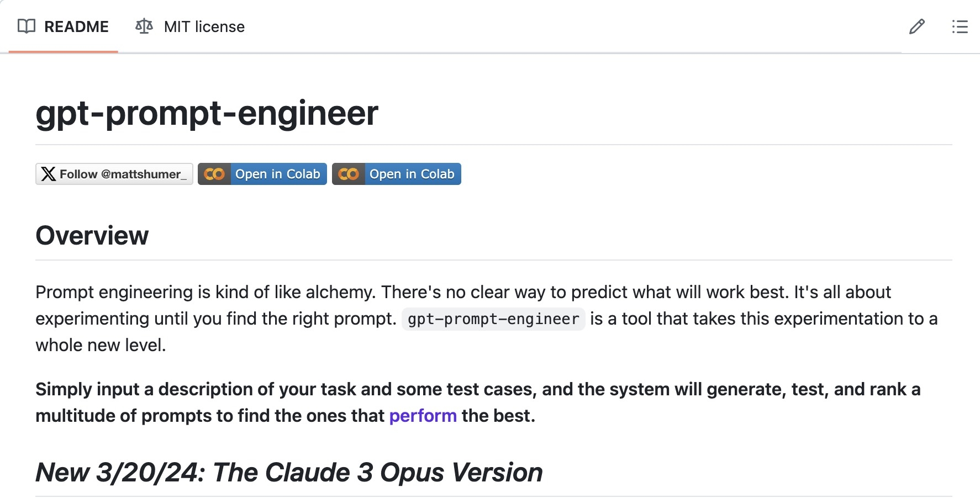Screen dimensions: 980x498
Task: Click the Claude 3 Opus Version heading
Action: (289, 473)
